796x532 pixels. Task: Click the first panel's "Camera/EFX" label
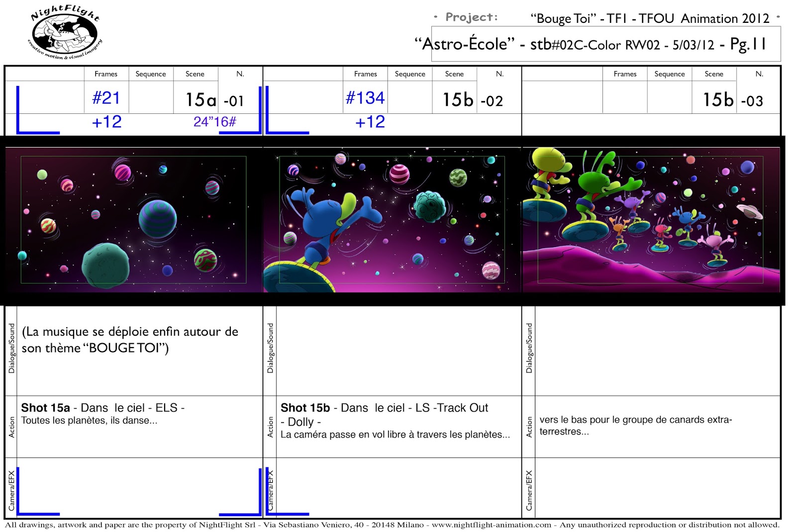[x=11, y=490]
